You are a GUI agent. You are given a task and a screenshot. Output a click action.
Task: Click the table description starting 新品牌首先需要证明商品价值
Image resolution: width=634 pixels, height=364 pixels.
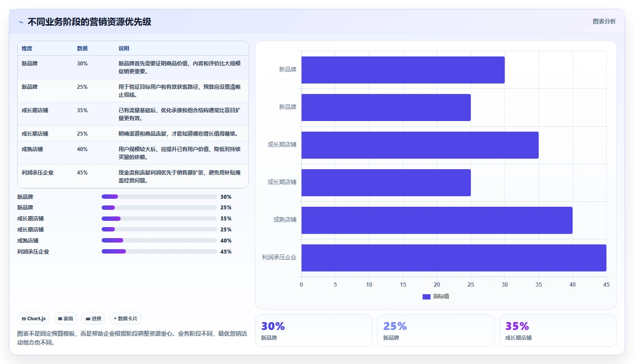coord(179,67)
